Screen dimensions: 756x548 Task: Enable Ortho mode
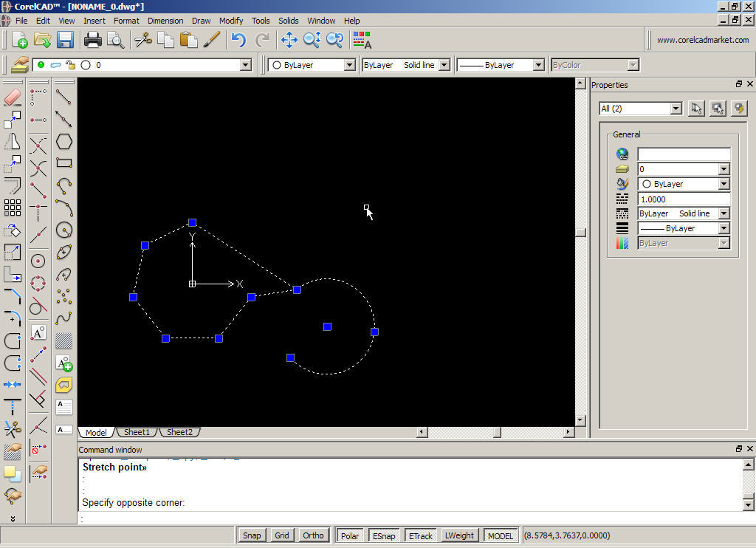click(x=312, y=535)
